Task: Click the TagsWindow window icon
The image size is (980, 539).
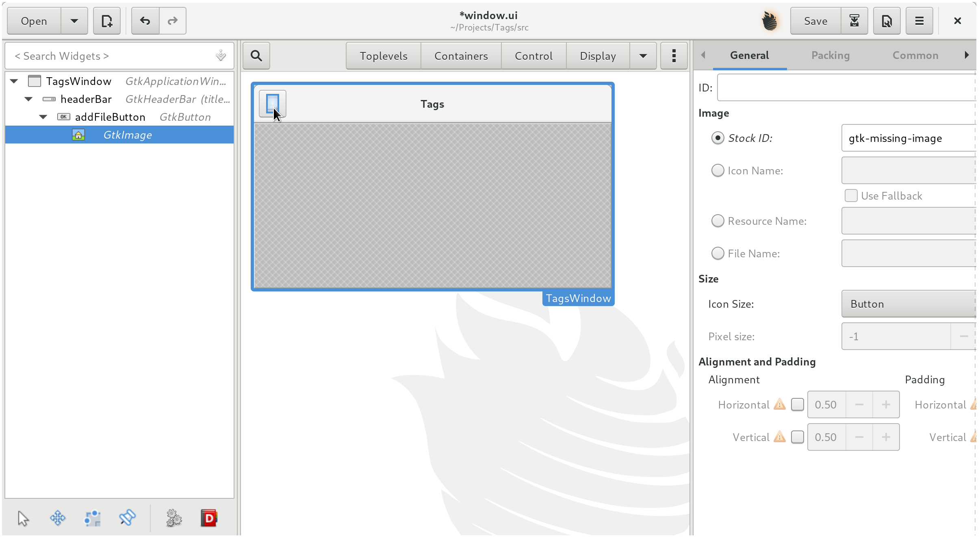Action: (35, 81)
